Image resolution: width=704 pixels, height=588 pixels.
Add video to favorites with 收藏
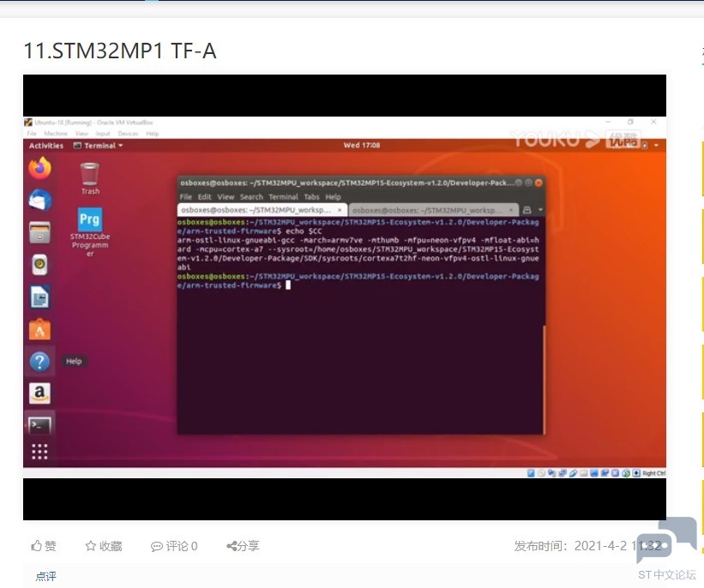coord(104,546)
